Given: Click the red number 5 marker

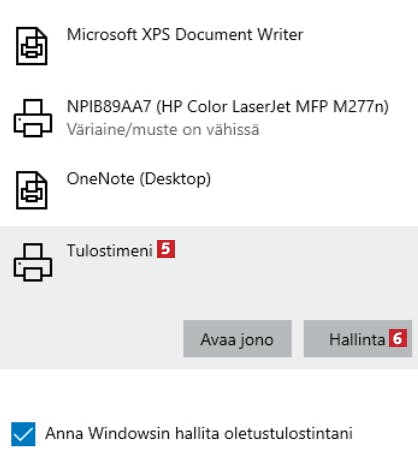Looking at the screenshot, I should tap(166, 249).
